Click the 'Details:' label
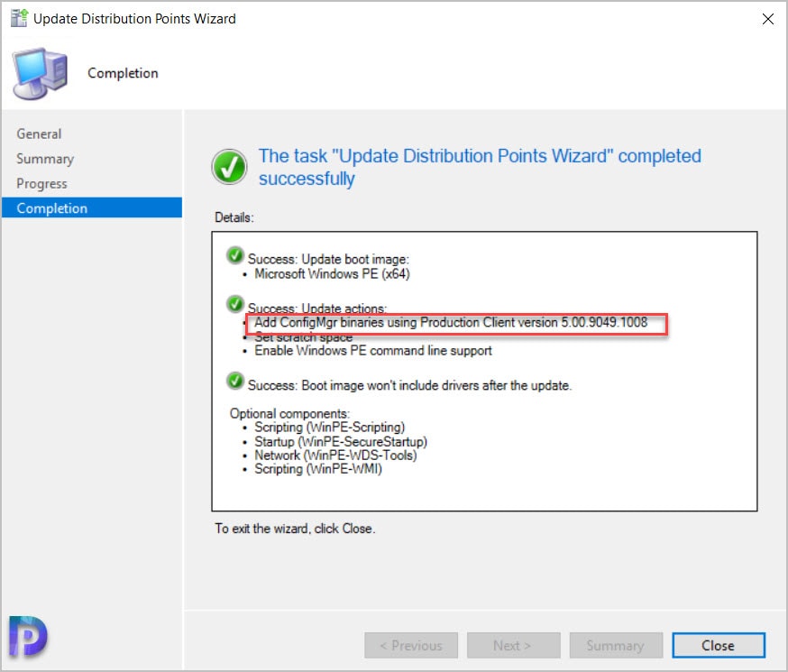 (x=234, y=217)
